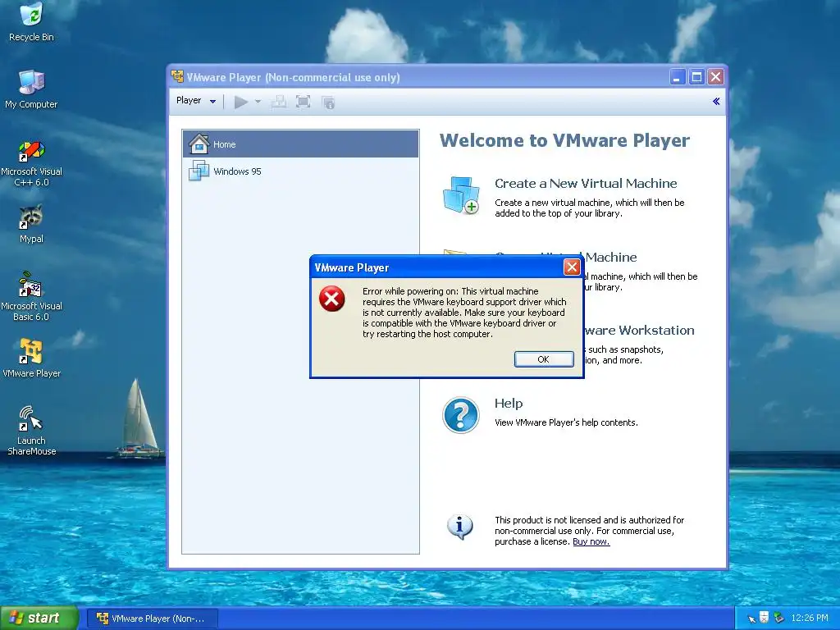Click the Create a New Virtual Machine icon

point(461,195)
